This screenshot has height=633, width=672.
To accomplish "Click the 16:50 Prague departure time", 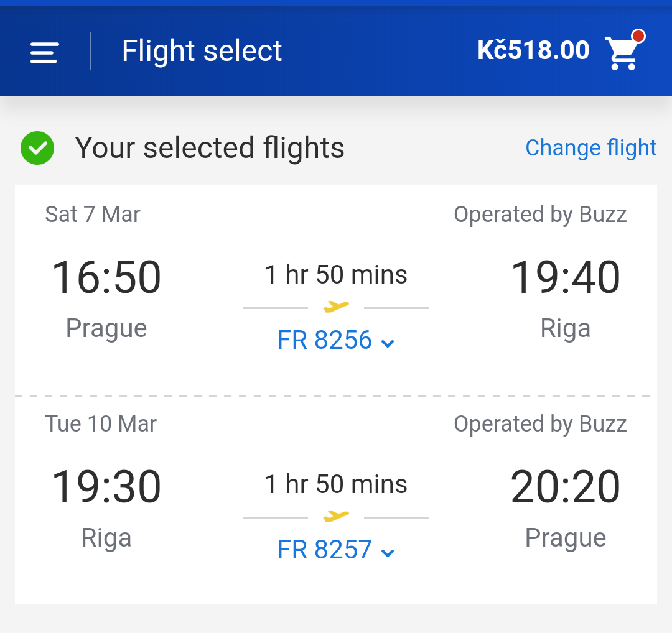I will pyautogui.click(x=106, y=277).
